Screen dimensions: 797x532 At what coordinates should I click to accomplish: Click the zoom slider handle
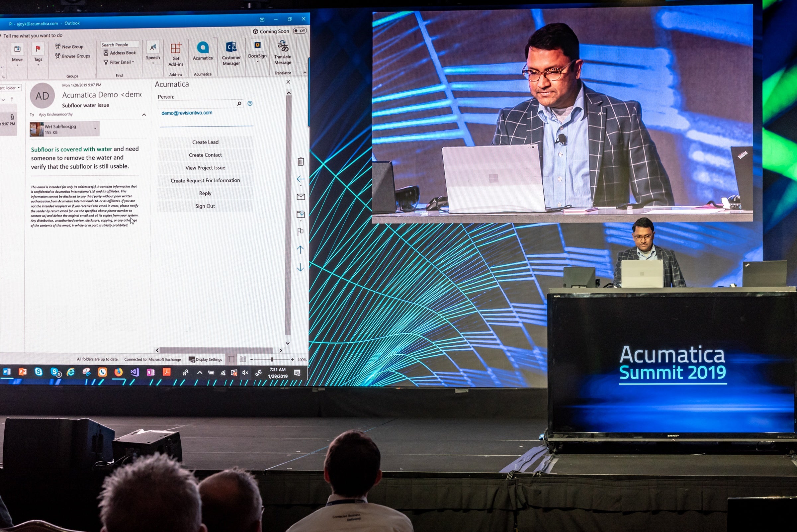(272, 359)
